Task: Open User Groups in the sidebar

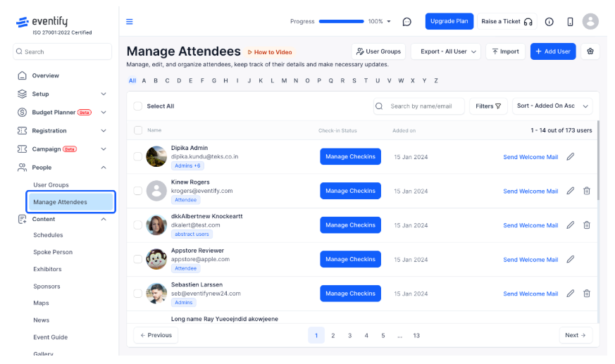Action: pos(51,184)
